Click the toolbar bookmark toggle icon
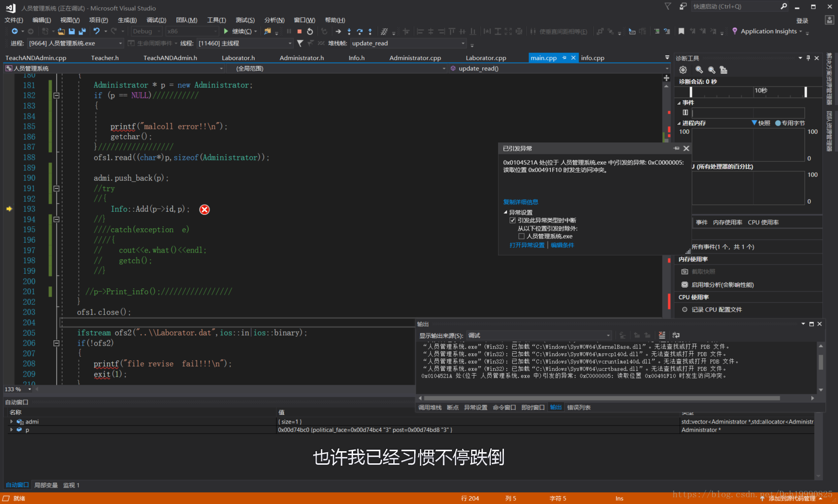The image size is (838, 504). click(x=681, y=31)
